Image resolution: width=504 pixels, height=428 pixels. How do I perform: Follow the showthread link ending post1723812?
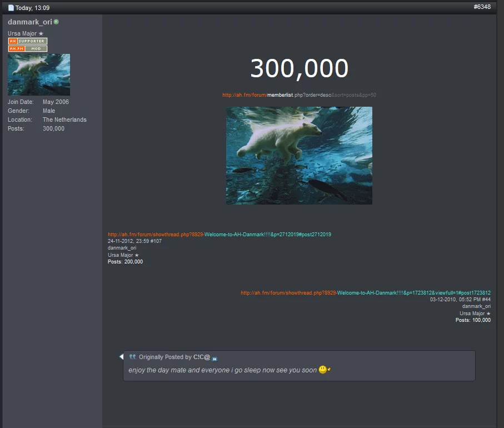click(x=365, y=293)
